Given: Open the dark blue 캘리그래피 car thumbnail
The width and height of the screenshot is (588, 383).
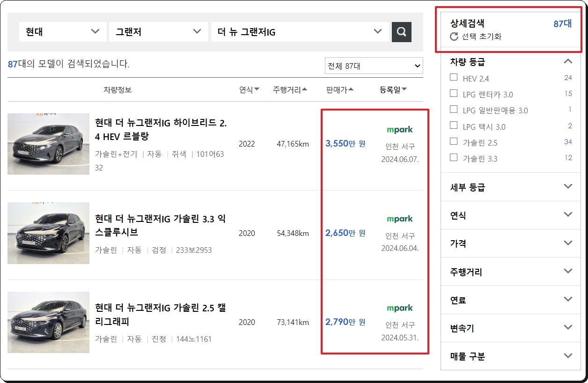Looking at the screenshot, I should (x=48, y=322).
